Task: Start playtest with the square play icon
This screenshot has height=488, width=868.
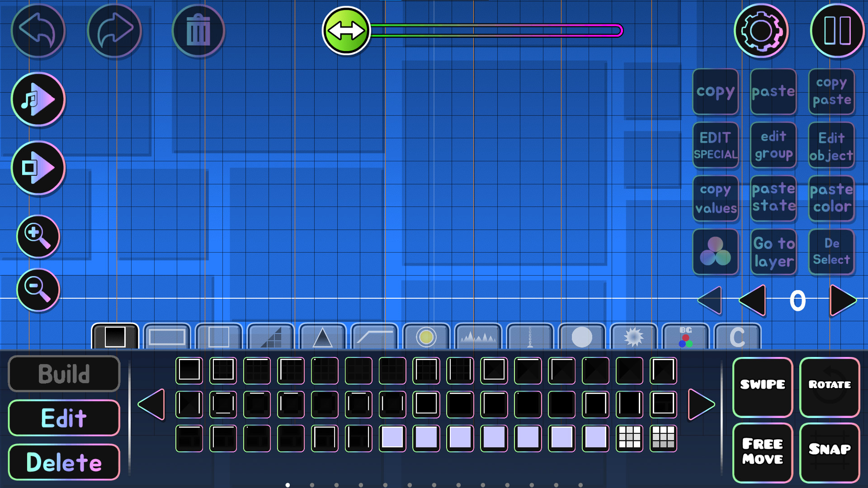Action: tap(38, 168)
